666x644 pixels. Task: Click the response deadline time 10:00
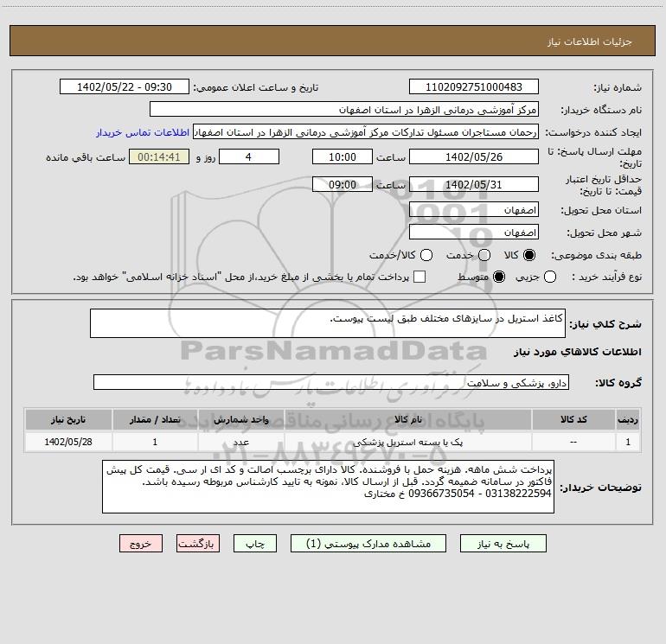(x=343, y=156)
